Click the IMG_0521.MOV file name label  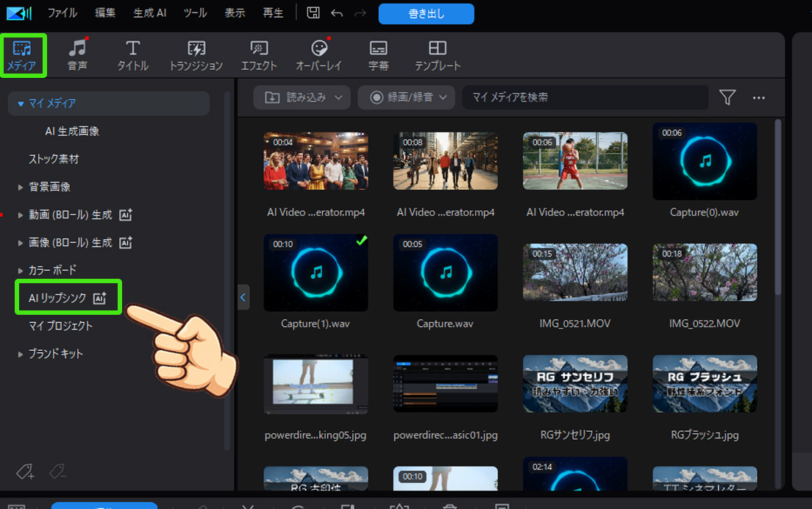[x=575, y=324]
